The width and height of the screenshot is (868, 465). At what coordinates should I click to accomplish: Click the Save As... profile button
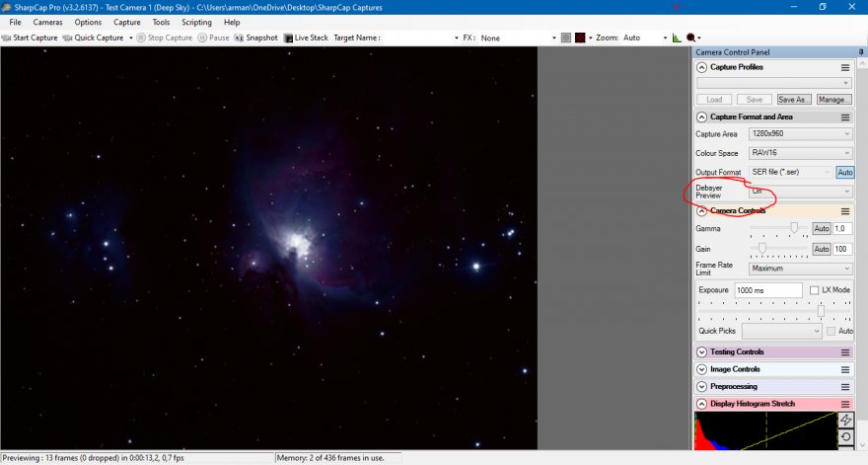(x=793, y=100)
